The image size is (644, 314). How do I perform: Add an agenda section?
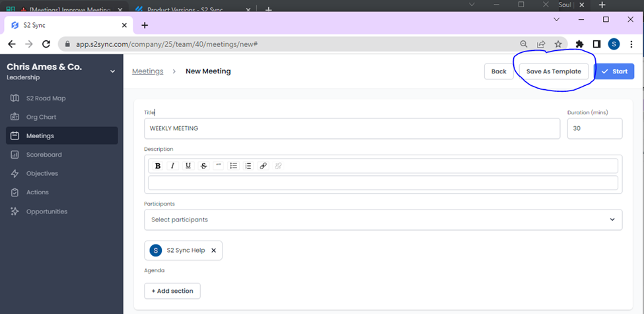pos(172,291)
